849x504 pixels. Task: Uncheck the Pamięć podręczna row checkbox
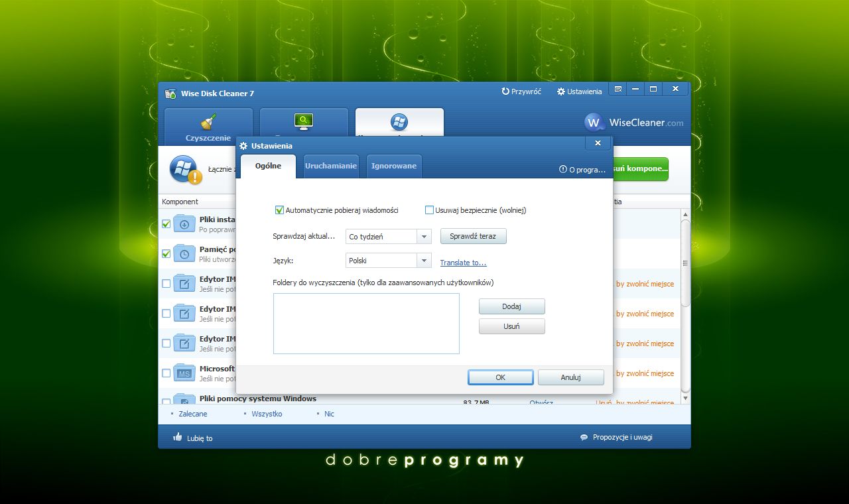click(166, 253)
